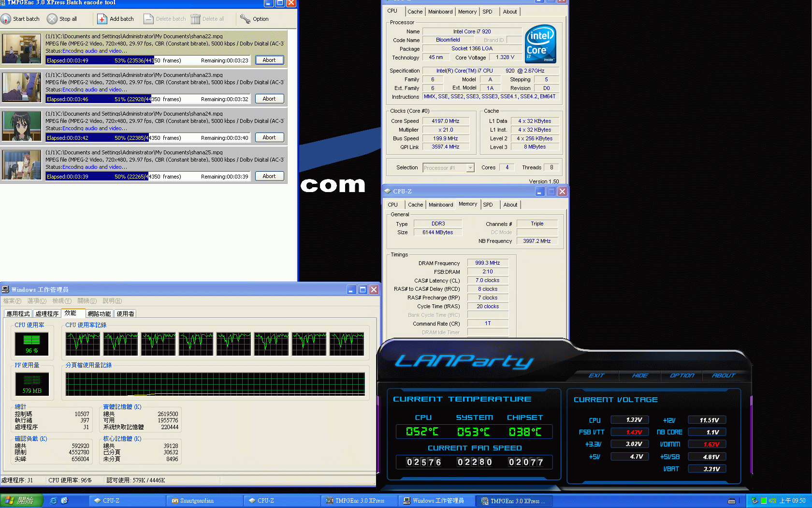Abort the shana23.mpg encoding job
Screen dimensions: 812x508
point(269,99)
